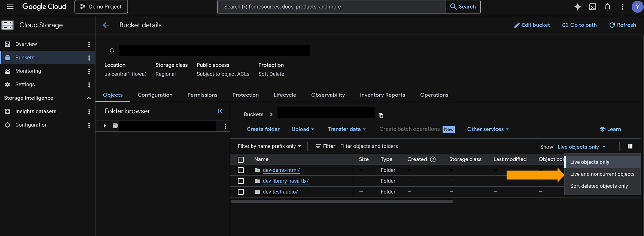
Task: Expand the bucket tree node in the Folder browser
Action: click(105, 126)
